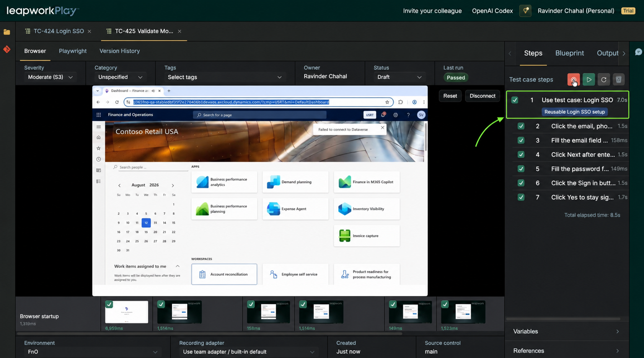The image size is (644, 358).
Task: Toggle checkbox for step 3 Fill the email field
Action: [x=521, y=140]
